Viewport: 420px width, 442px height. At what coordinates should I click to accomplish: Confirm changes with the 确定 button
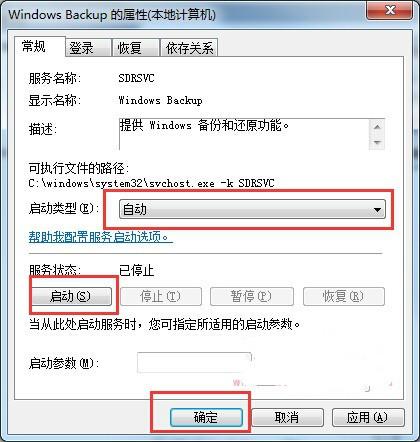coord(206,417)
